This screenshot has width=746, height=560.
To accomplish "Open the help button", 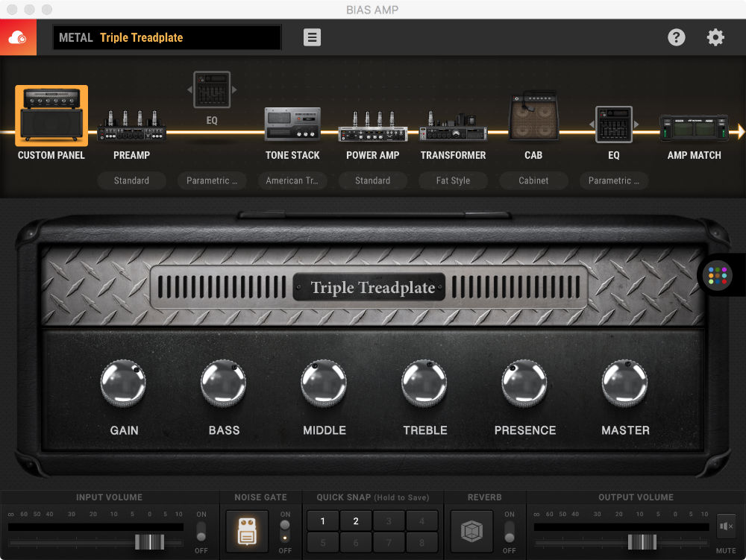I will coord(677,37).
